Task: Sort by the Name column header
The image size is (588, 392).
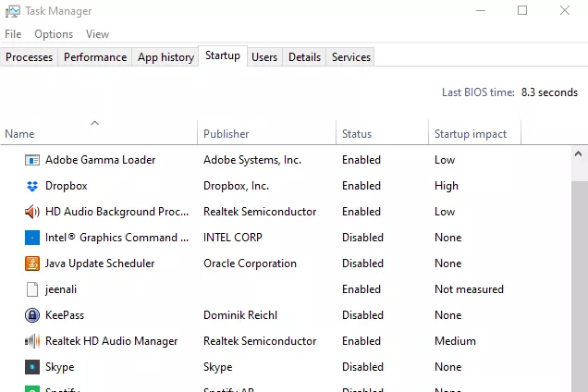Action: [x=99, y=132]
